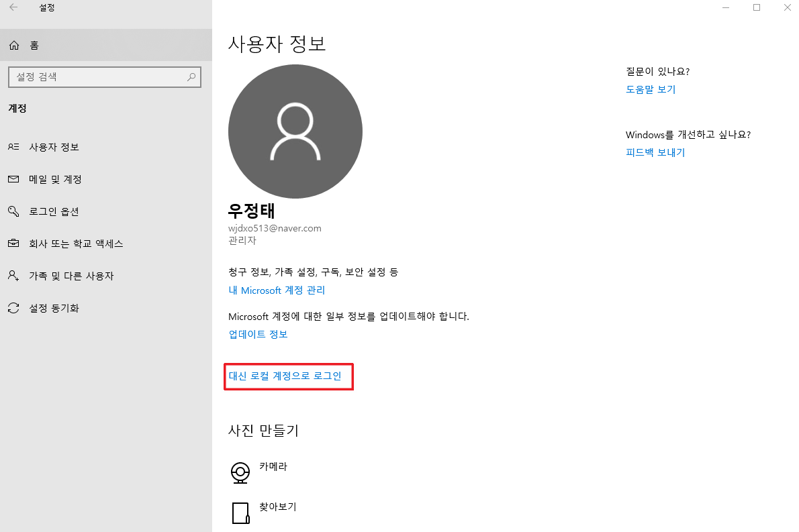Open 도움말 보기 help link

[651, 89]
